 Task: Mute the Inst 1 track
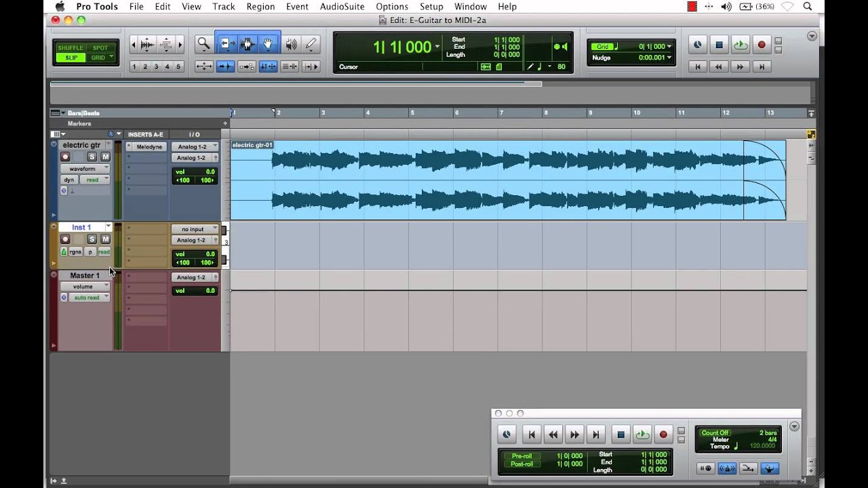[105, 239]
